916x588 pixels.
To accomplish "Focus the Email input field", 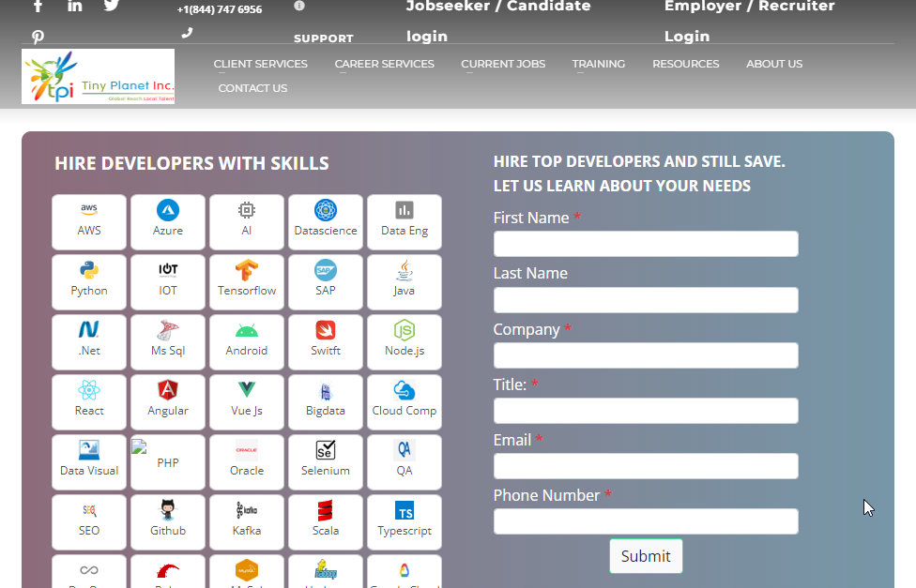I will point(646,466).
